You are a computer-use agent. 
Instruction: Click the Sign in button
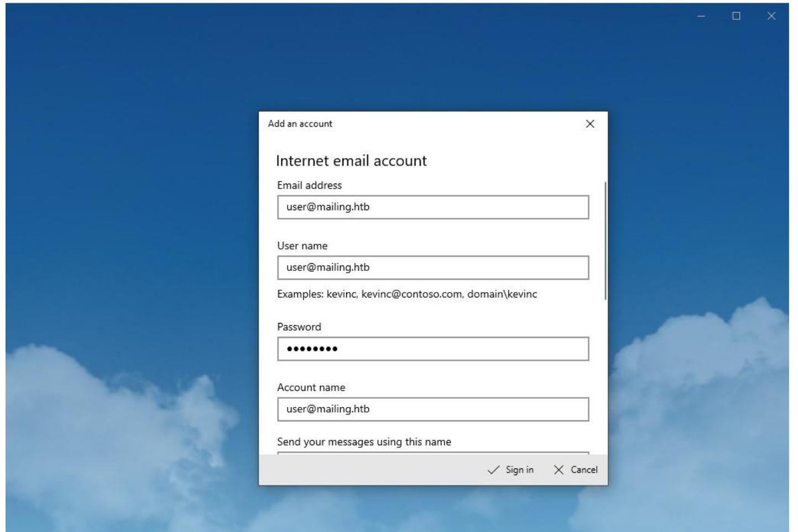tap(510, 470)
